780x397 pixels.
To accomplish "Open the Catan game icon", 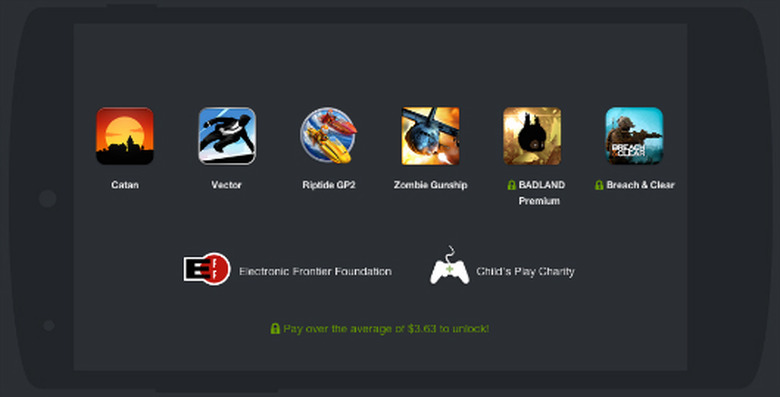I will point(125,136).
